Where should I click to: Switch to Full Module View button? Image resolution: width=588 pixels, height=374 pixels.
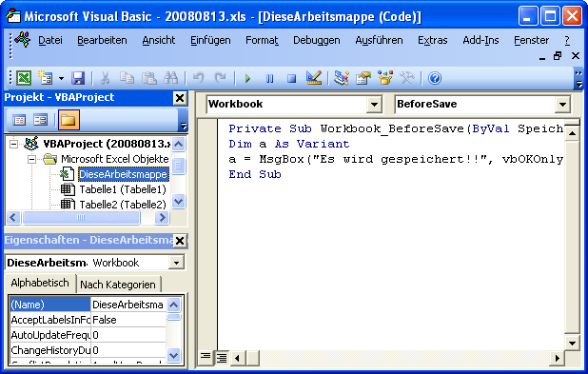222,358
